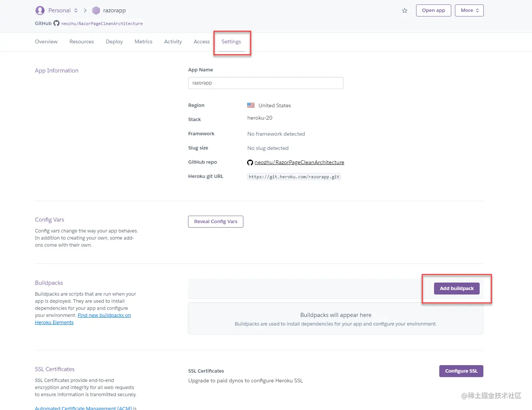
Task: Click the Buildpacks section heading
Action: pyautogui.click(x=49, y=283)
